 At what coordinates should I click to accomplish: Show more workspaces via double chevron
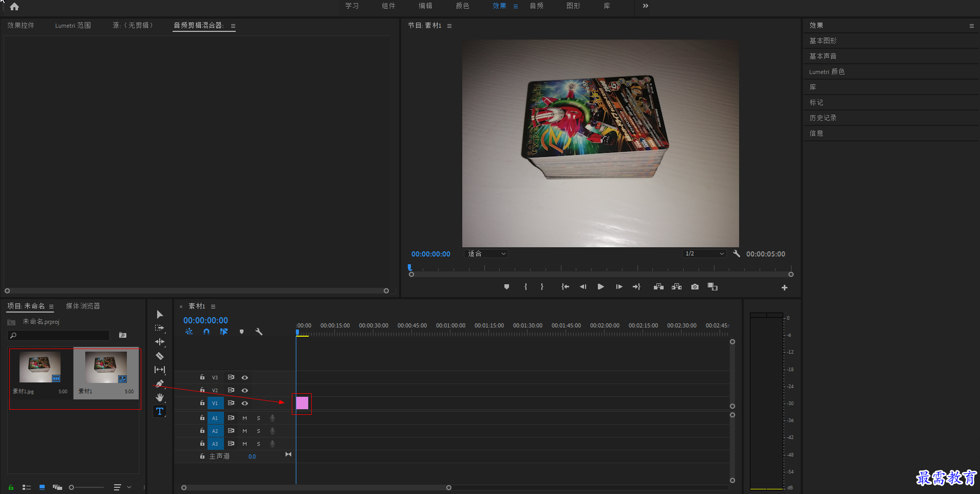click(x=646, y=6)
